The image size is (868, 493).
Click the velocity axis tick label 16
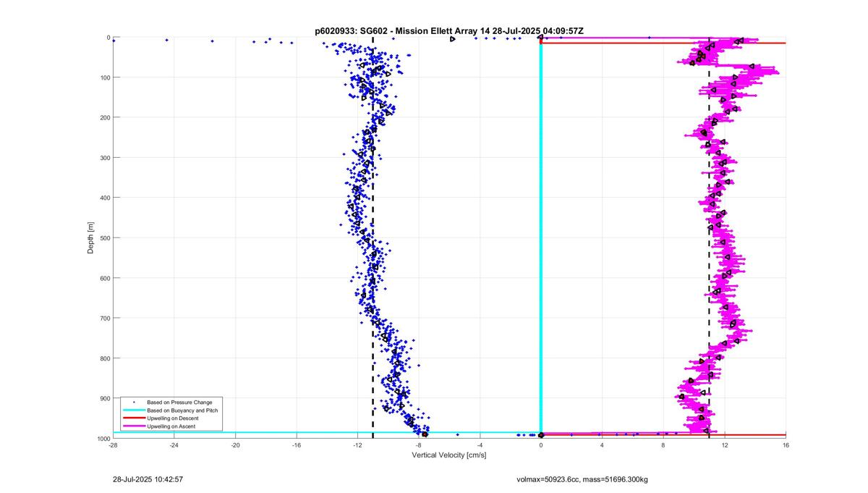pos(786,445)
